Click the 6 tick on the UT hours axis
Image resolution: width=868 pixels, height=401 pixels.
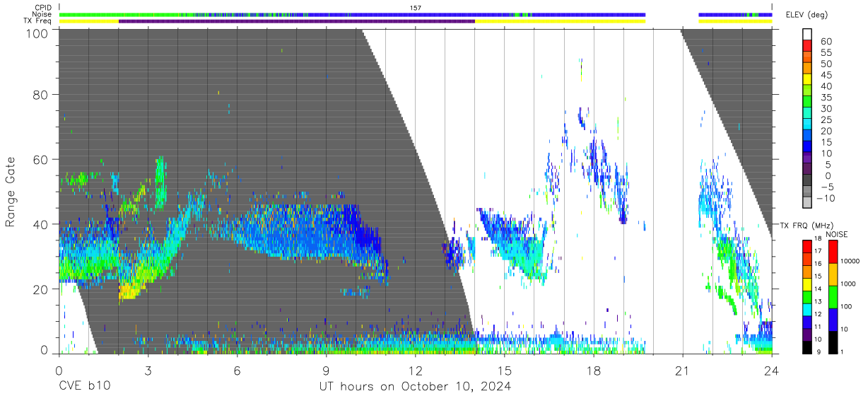(237, 369)
